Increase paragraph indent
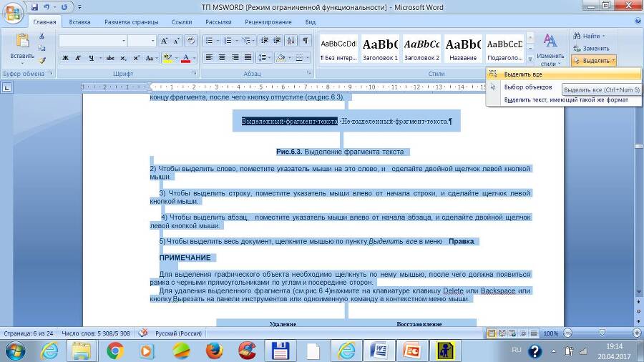Viewport: 644px width, 362px height. [277, 41]
